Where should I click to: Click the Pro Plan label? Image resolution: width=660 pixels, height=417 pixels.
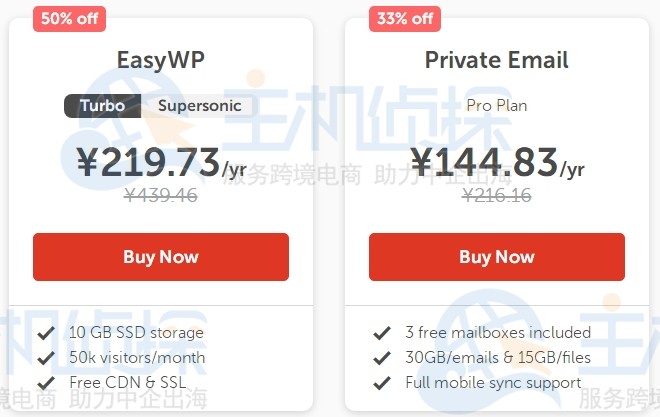coord(497,105)
